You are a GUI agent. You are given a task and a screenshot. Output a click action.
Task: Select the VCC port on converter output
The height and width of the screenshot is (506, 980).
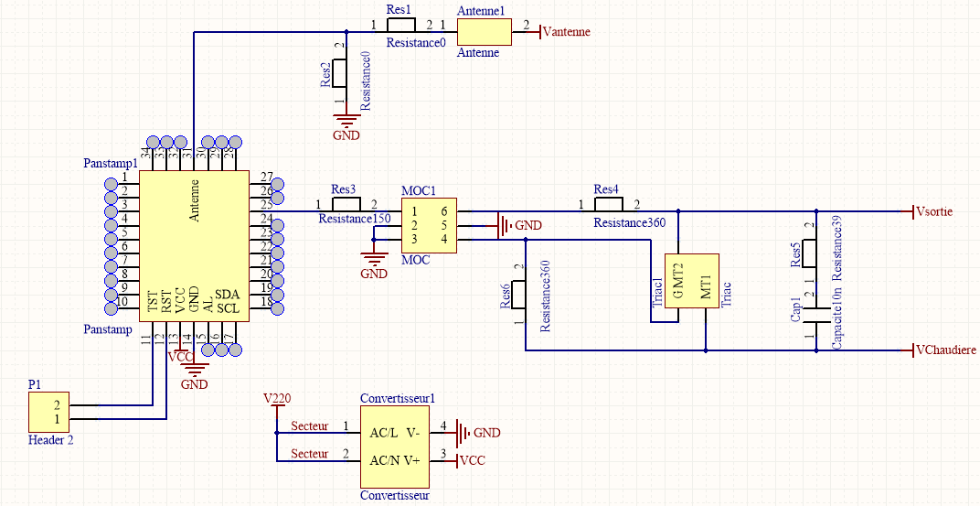[471, 460]
